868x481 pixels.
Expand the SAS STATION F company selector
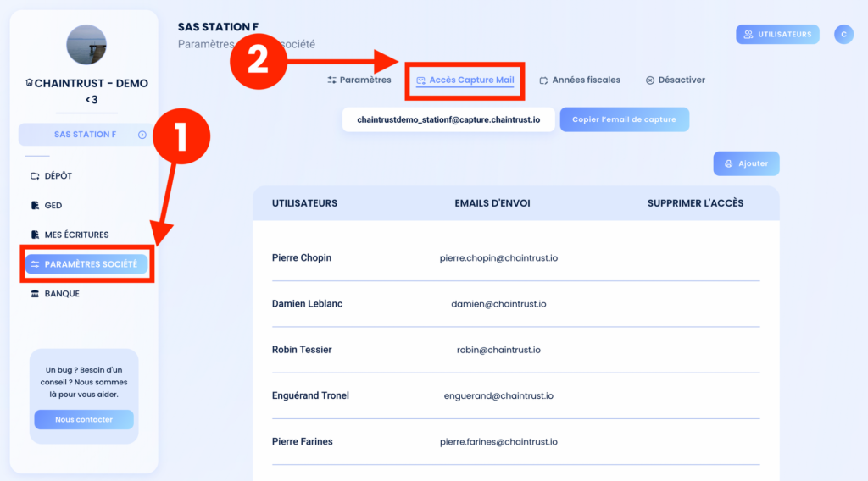tap(86, 135)
